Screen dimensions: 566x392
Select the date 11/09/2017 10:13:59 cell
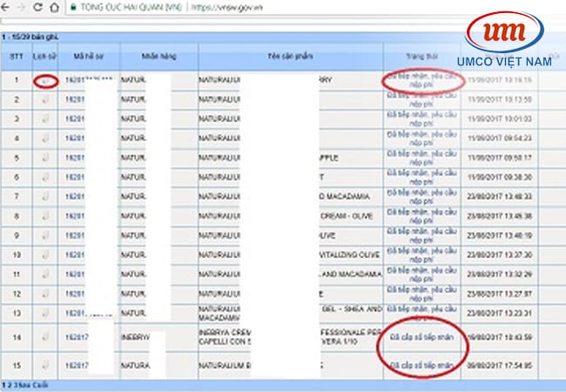pyautogui.click(x=500, y=99)
